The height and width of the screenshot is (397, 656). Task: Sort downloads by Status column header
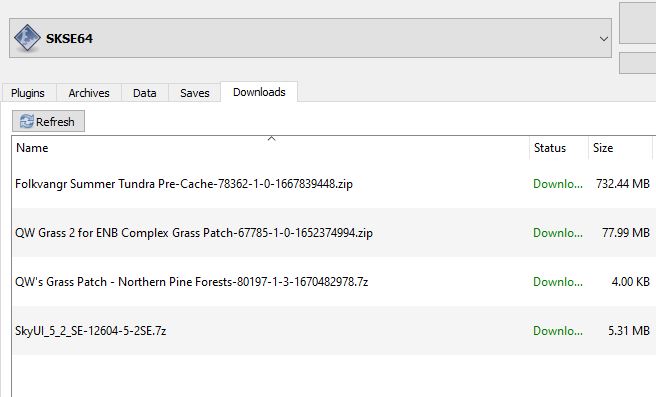click(x=559, y=148)
